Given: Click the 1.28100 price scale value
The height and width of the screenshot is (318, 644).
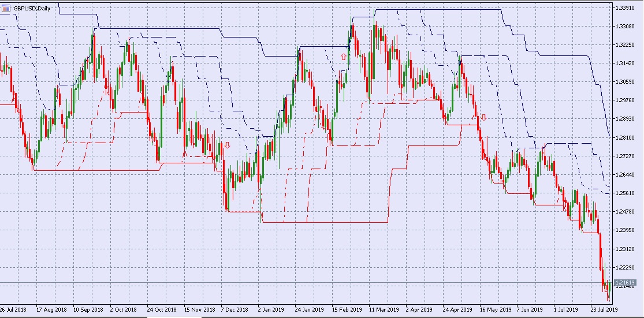Looking at the screenshot, I should pyautogui.click(x=625, y=137).
